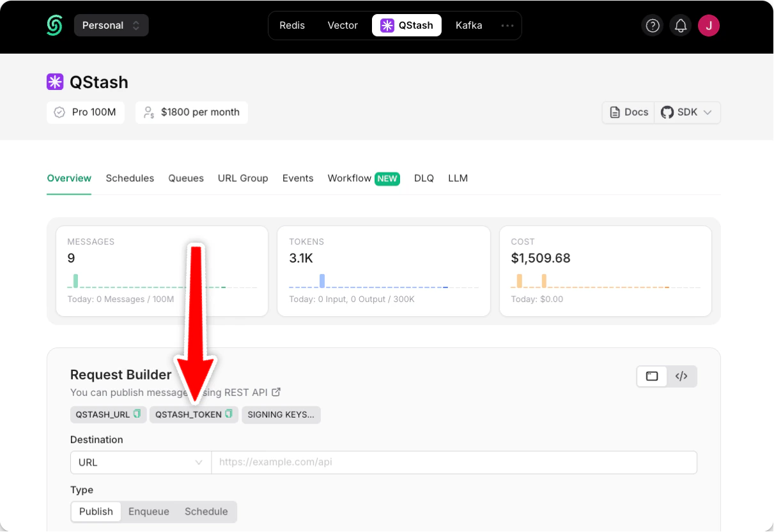Viewport: 774px width, 532px height.
Task: Select the Schedule type option
Action: point(206,512)
